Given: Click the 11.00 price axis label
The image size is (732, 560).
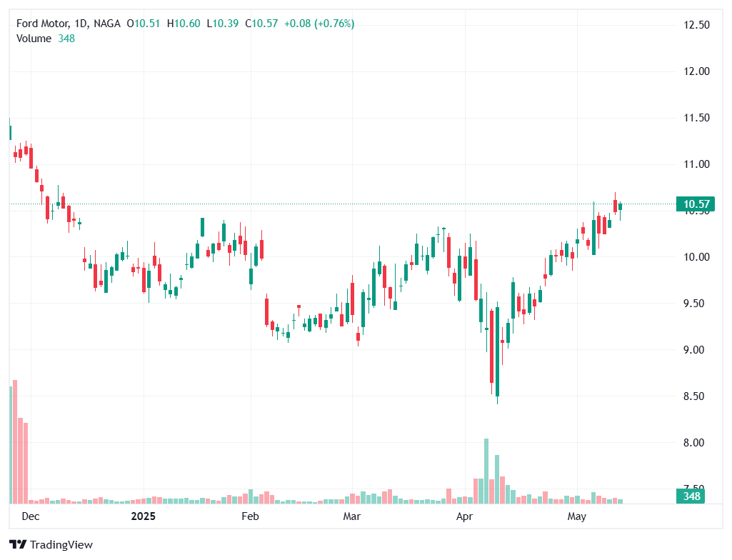Looking at the screenshot, I should pos(696,164).
